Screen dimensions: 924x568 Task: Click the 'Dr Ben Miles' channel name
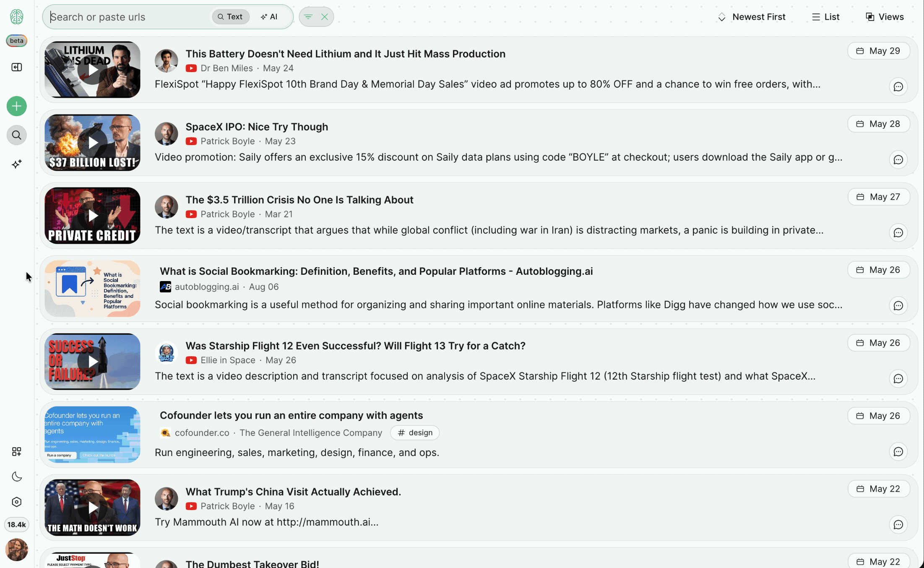click(x=226, y=68)
